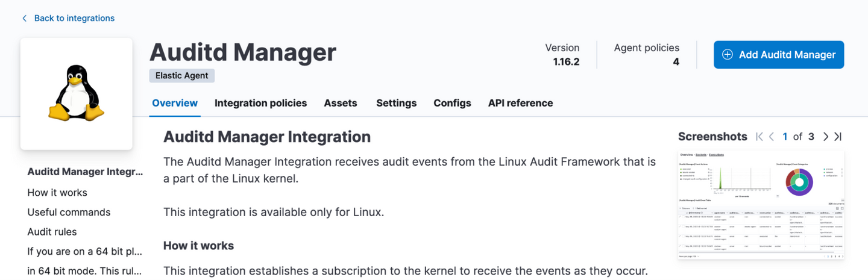868x280 pixels.
Task: Open the Assets tab
Action: coord(341,103)
